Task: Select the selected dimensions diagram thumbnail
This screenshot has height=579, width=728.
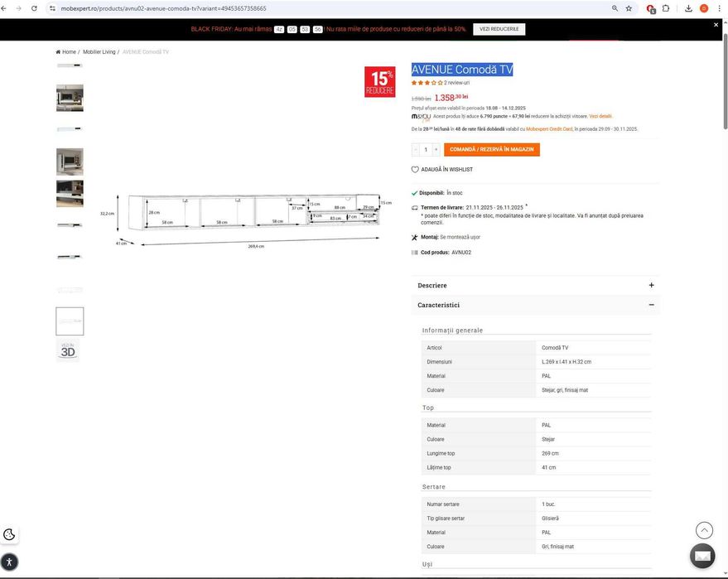Action: (x=70, y=321)
